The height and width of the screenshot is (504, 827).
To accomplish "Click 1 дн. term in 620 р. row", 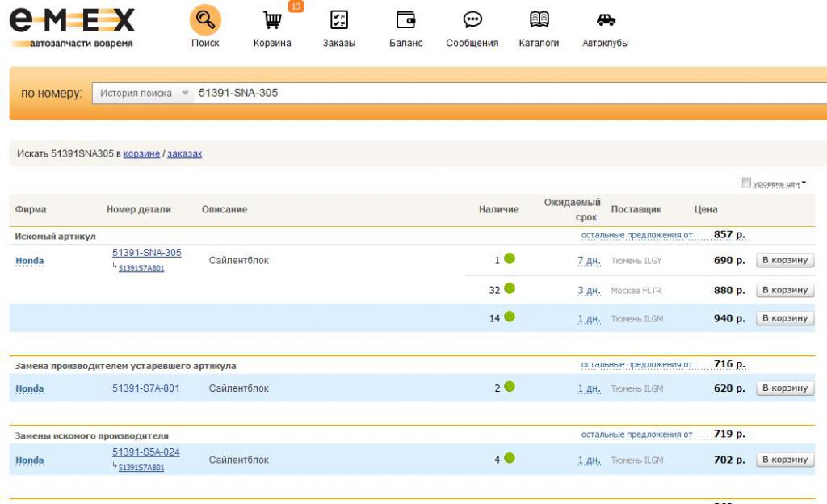I will point(589,388).
